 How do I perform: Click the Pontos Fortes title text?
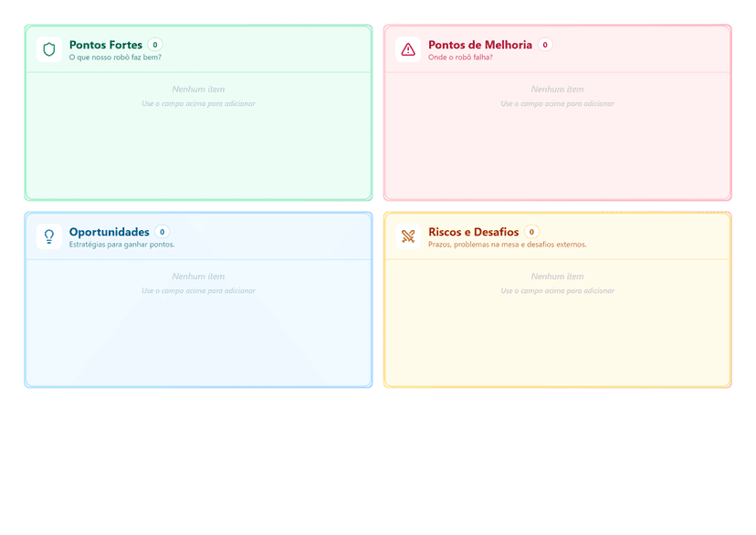click(x=105, y=44)
